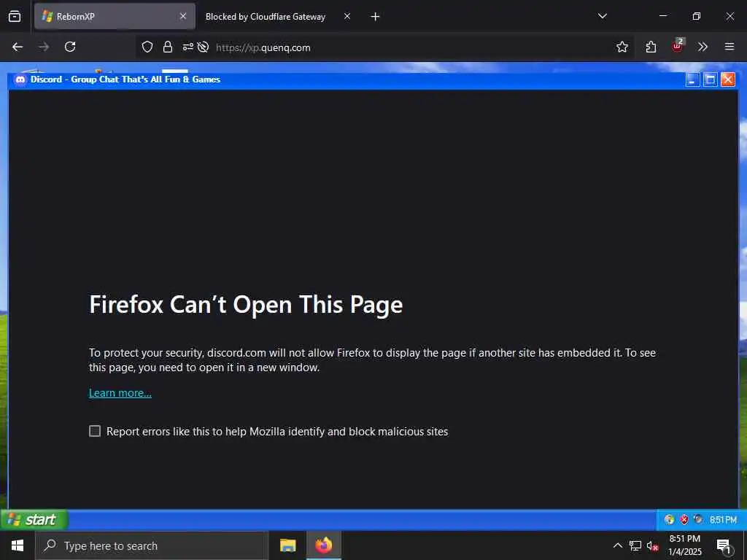This screenshot has height=560, width=747.
Task: Open the network status tray icon
Action: [635, 545]
